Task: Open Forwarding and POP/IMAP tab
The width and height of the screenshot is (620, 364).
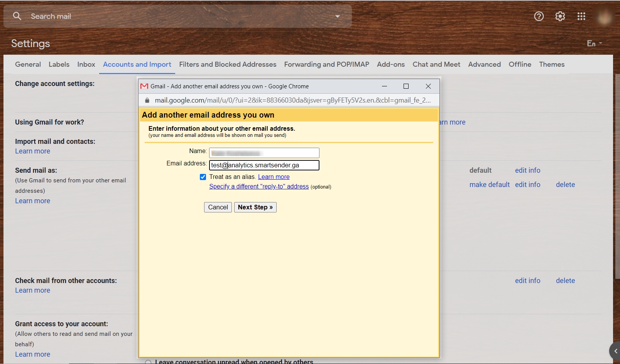Action: pyautogui.click(x=327, y=64)
